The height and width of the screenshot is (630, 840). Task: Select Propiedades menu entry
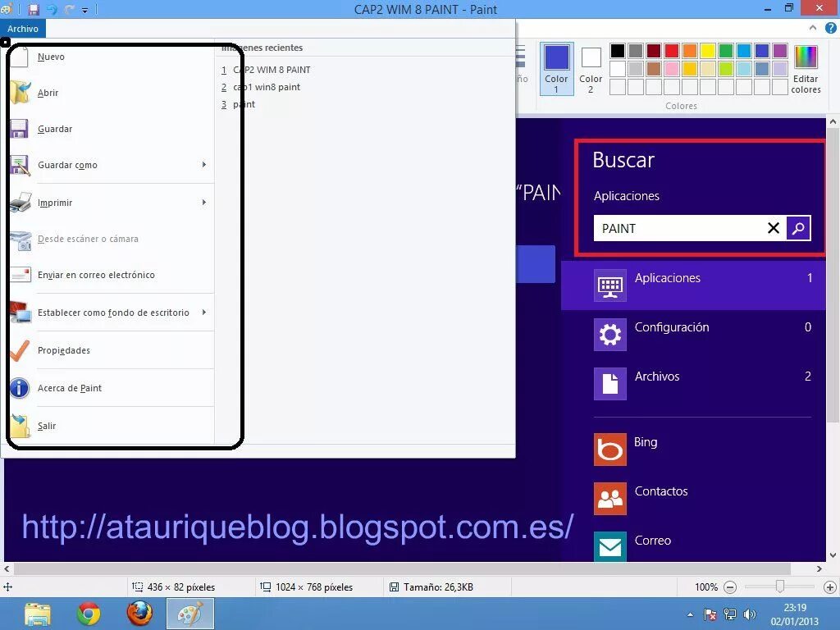click(x=64, y=350)
